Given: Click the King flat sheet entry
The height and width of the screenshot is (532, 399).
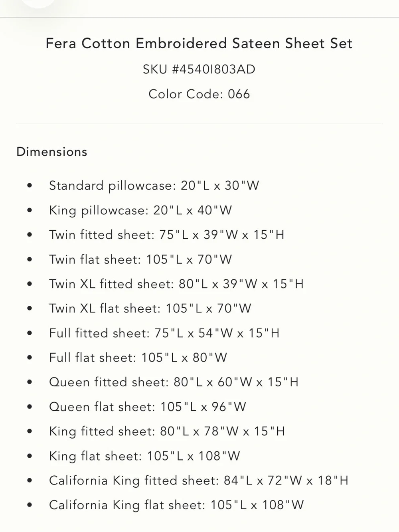Looking at the screenshot, I should pos(144,456).
